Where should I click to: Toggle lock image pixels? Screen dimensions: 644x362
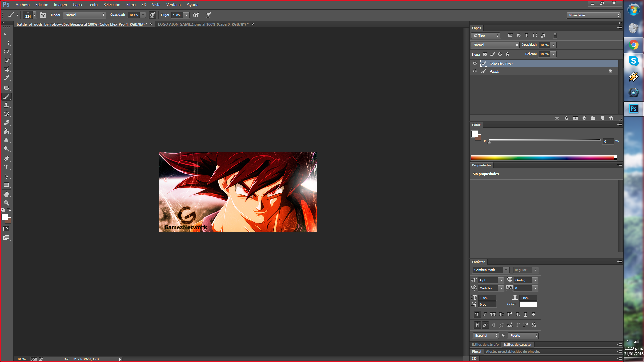492,54
